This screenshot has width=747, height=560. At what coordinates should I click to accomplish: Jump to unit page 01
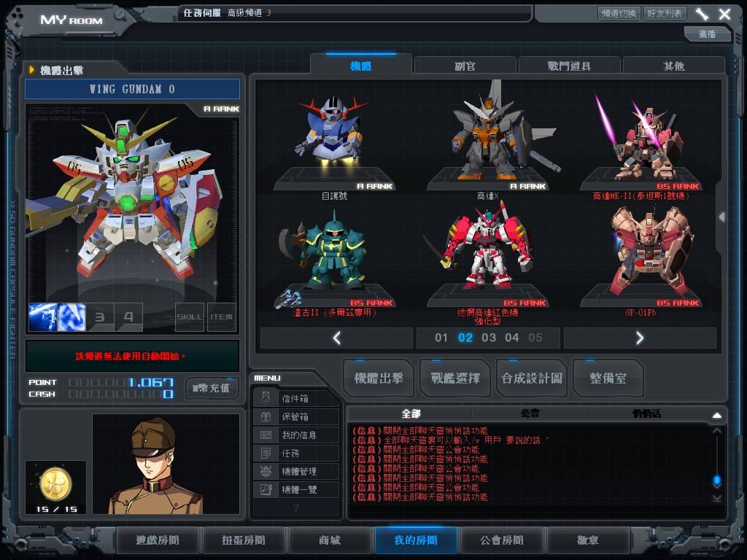(441, 338)
